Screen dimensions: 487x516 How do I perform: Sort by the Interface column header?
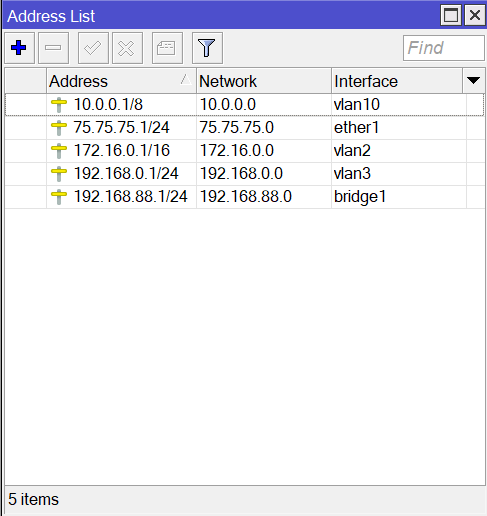397,81
